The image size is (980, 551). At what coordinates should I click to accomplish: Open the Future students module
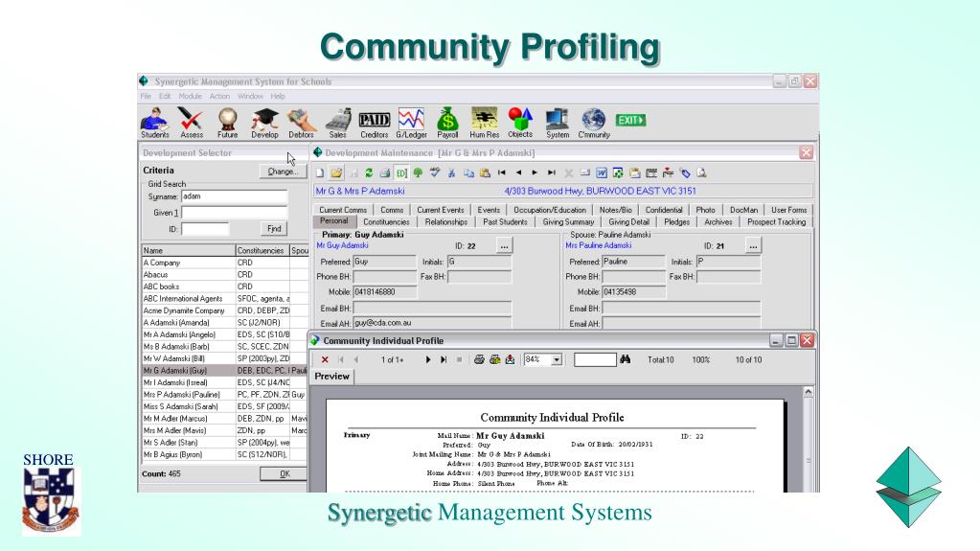(x=227, y=123)
